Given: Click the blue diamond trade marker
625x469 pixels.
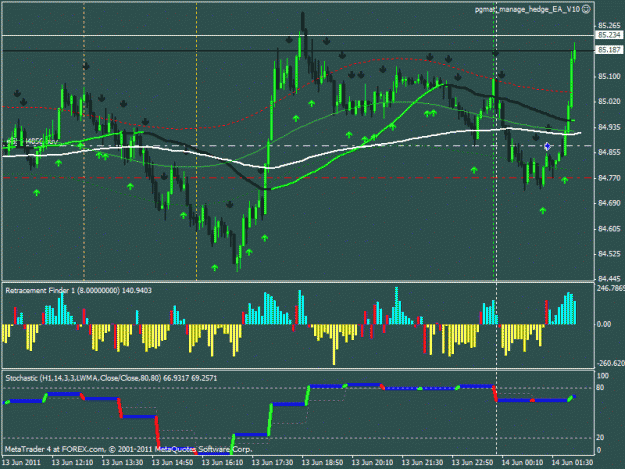Looking at the screenshot, I should coord(547,147).
